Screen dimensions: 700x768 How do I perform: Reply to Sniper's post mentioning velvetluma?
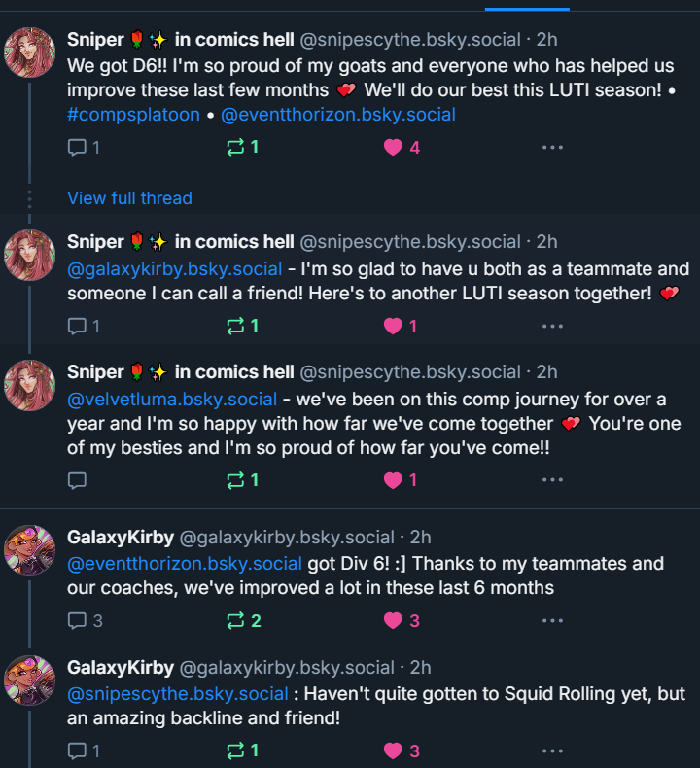tap(78, 480)
